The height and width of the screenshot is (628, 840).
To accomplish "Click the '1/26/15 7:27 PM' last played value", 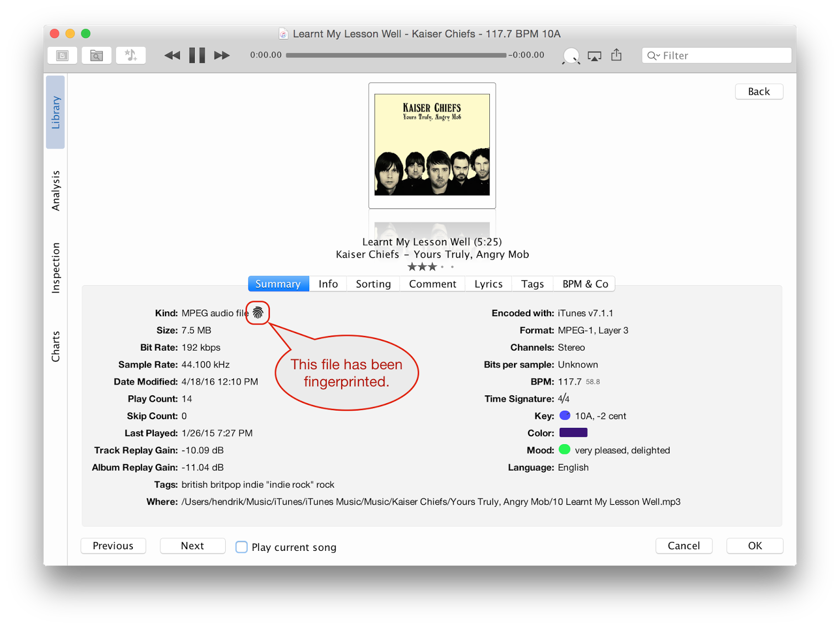I will (x=217, y=433).
